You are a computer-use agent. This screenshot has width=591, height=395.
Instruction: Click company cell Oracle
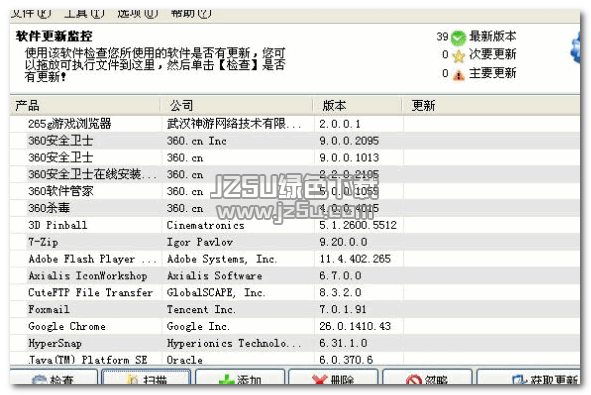[x=185, y=360]
